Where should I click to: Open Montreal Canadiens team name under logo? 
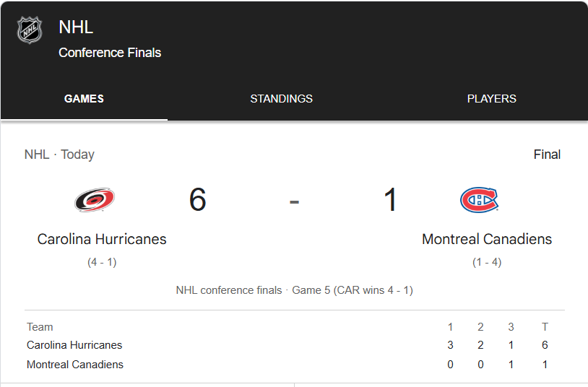tap(487, 239)
